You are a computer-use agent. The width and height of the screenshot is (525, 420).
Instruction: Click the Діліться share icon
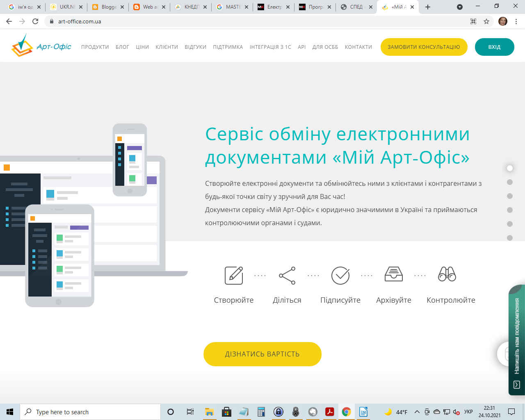pos(287,276)
